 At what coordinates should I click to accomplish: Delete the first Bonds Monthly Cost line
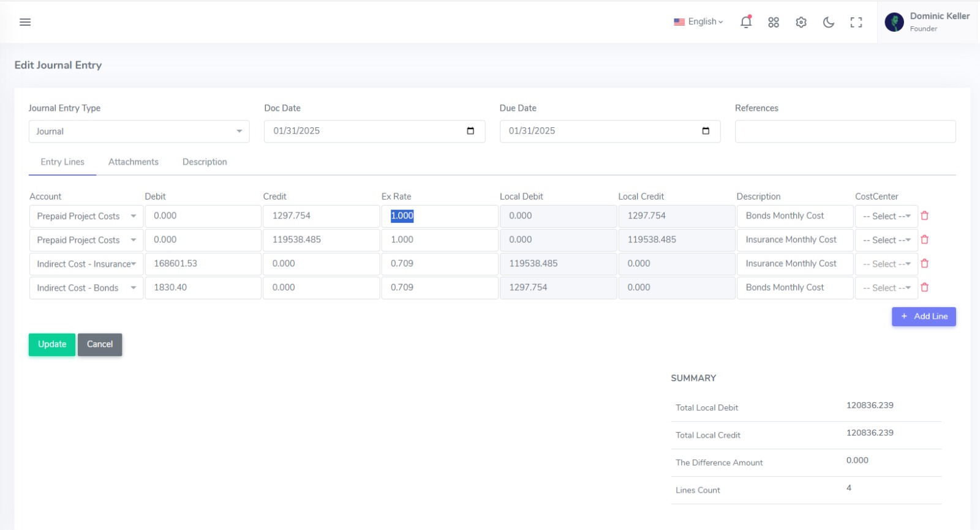click(925, 216)
